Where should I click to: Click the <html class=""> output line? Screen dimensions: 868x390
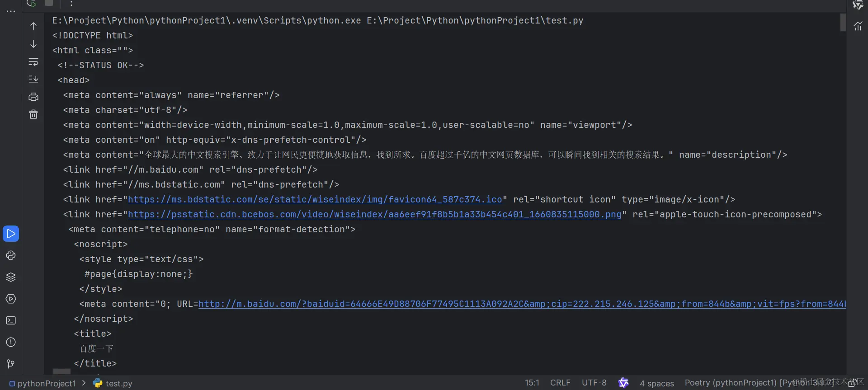(x=93, y=50)
